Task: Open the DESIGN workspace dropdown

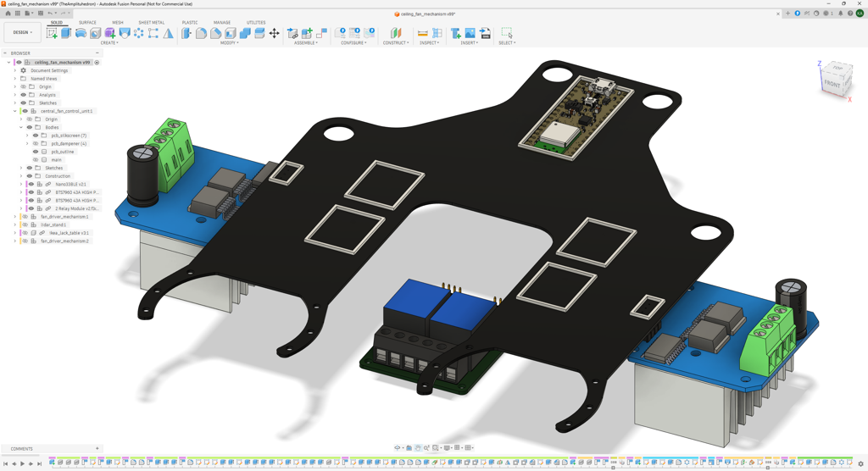Action: pos(22,33)
